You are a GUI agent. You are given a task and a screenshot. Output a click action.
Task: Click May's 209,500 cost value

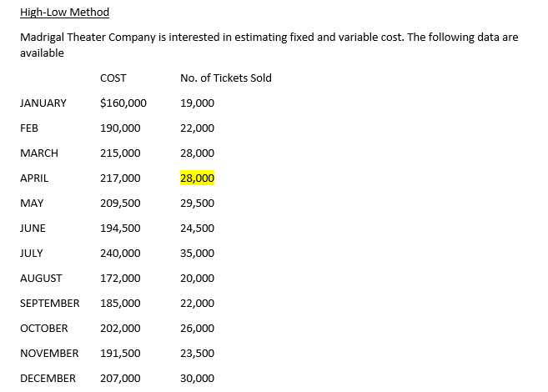point(120,203)
